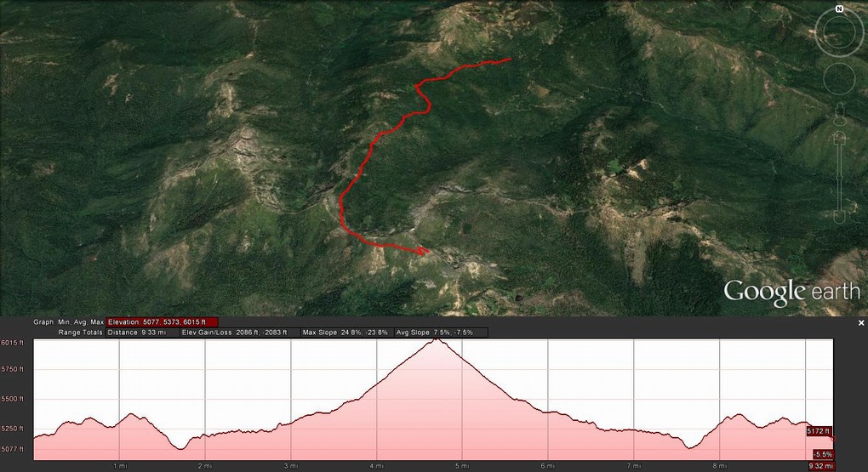Click the 5172 ft elevation cursor label
This screenshot has height=472, width=868.
pos(818,432)
